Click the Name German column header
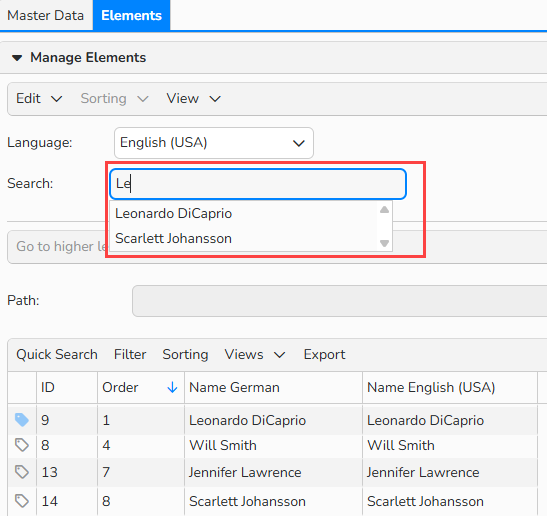 (274, 388)
